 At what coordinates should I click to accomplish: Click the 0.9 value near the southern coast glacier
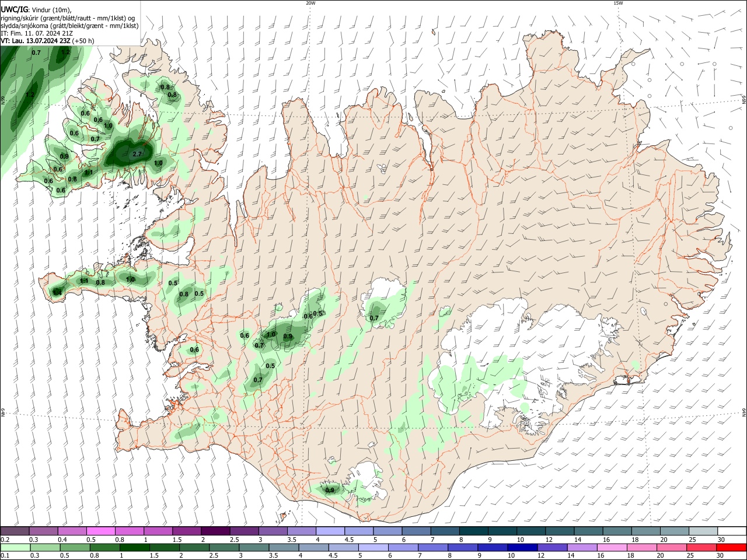(330, 490)
